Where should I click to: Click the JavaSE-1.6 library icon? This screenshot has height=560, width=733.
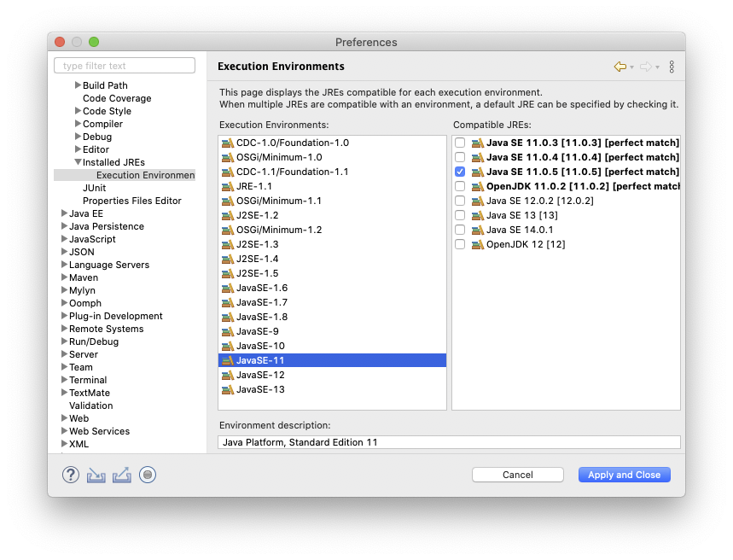(x=228, y=289)
